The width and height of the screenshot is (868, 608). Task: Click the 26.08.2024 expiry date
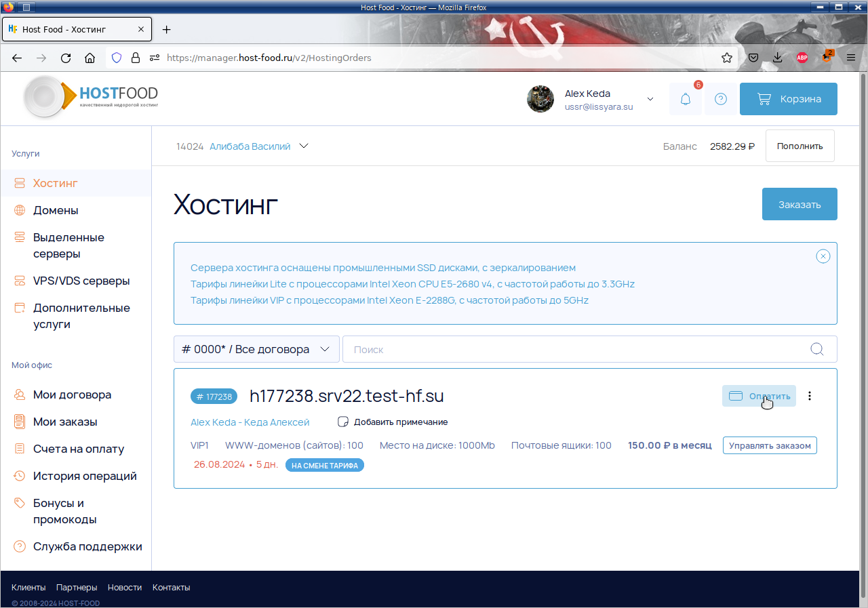click(x=219, y=465)
